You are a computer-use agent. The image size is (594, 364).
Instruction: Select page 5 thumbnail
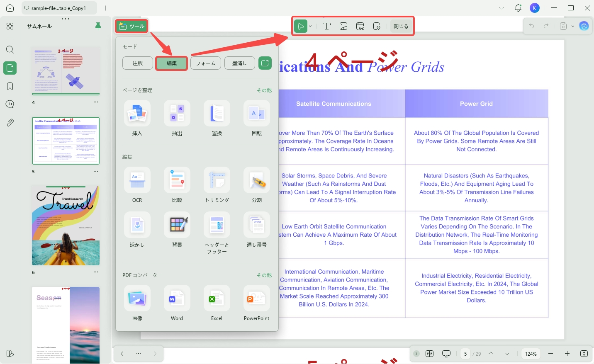66,141
